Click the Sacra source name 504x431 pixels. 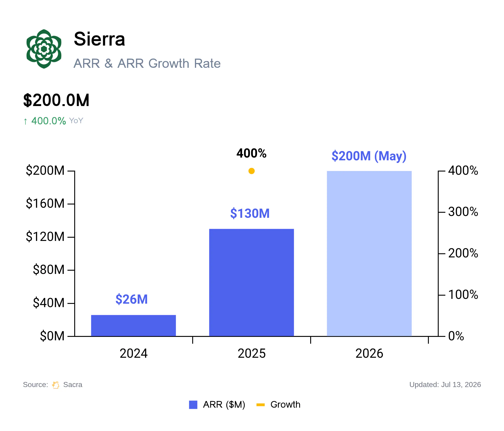(73, 385)
